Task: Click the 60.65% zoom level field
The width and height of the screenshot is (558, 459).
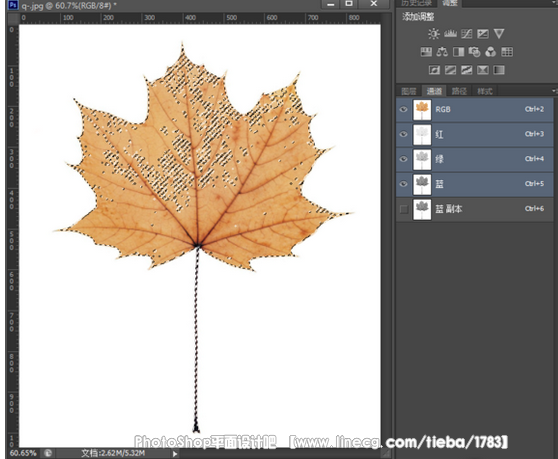Action: [x=23, y=453]
